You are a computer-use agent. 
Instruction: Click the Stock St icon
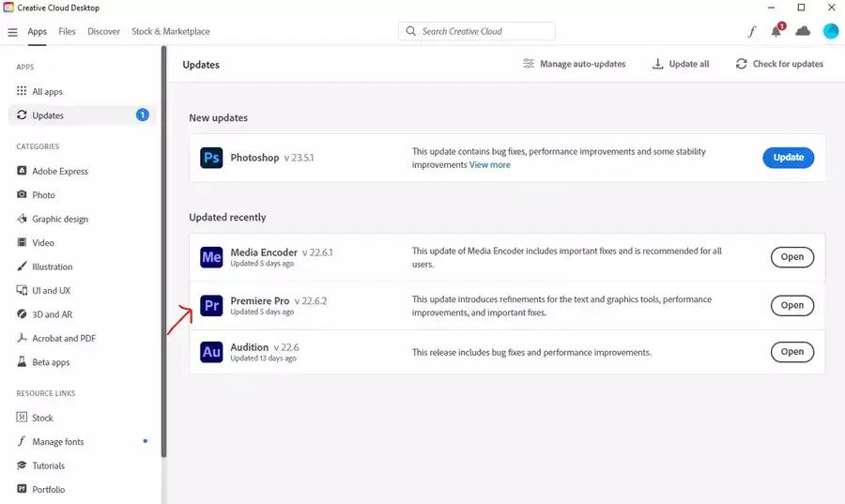22,418
